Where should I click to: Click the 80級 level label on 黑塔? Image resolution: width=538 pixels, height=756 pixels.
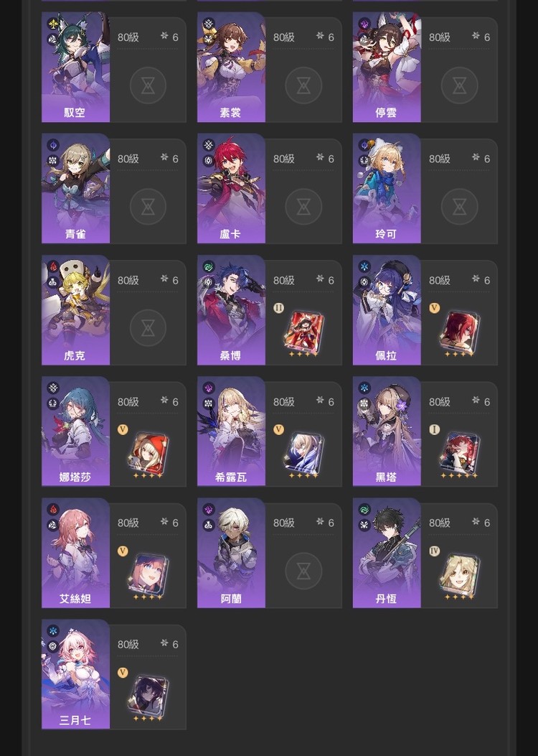click(440, 401)
